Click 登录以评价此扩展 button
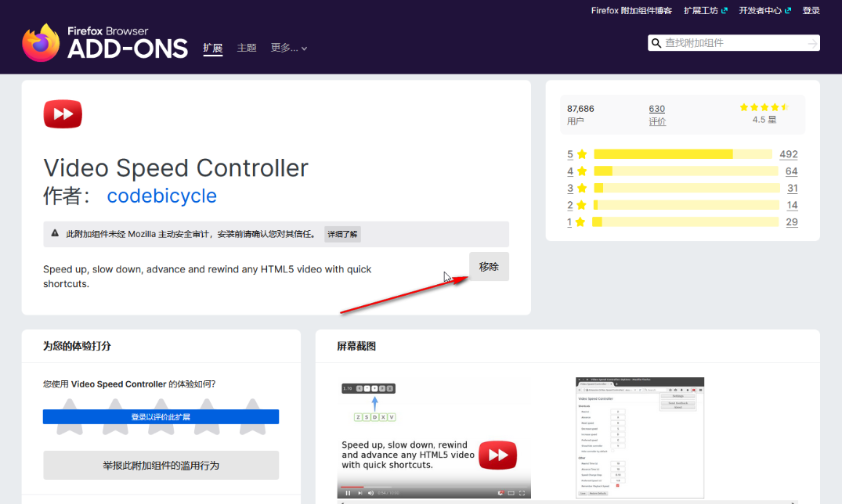This screenshot has height=504, width=842. pyautogui.click(x=161, y=417)
